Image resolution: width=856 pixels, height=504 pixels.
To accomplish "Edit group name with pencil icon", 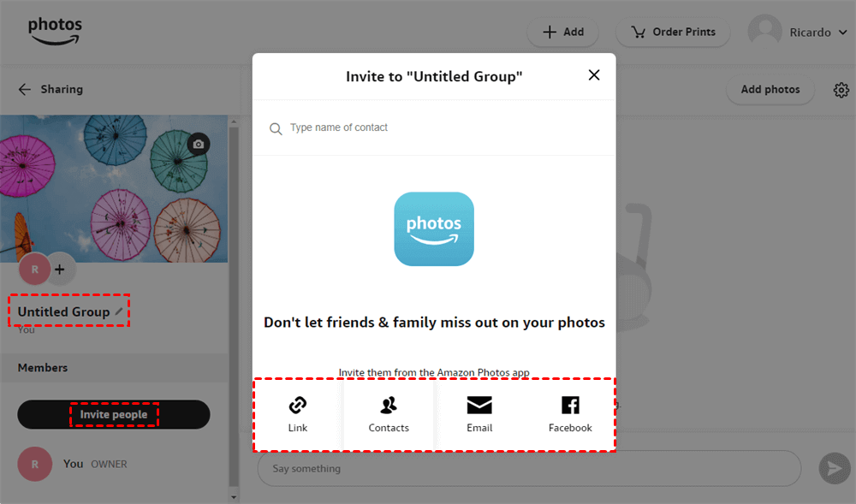I will pos(118,311).
